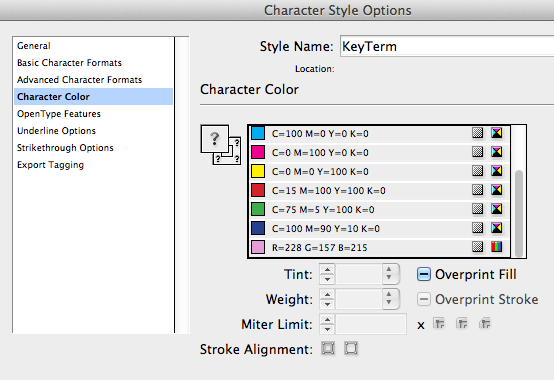Click process color icon for R=228 G=157 B=215

(x=477, y=247)
